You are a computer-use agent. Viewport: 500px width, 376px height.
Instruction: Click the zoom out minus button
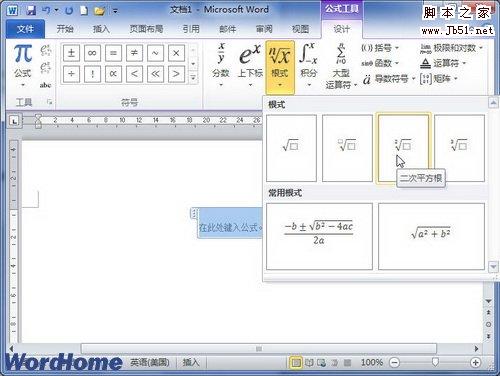pyautogui.click(x=395, y=363)
